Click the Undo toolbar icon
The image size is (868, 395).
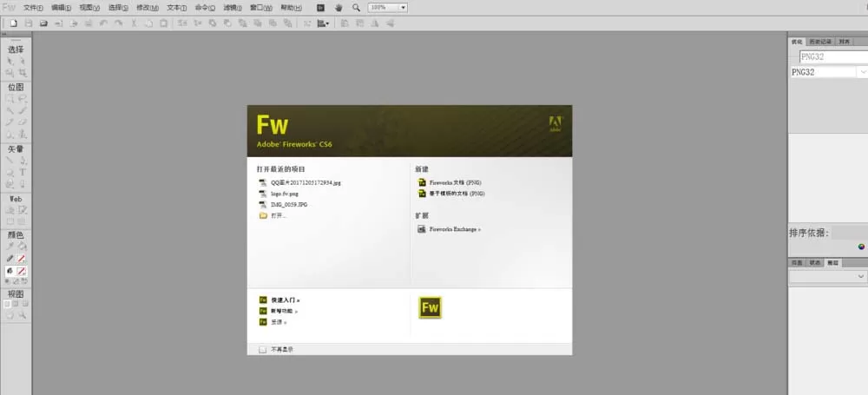103,23
